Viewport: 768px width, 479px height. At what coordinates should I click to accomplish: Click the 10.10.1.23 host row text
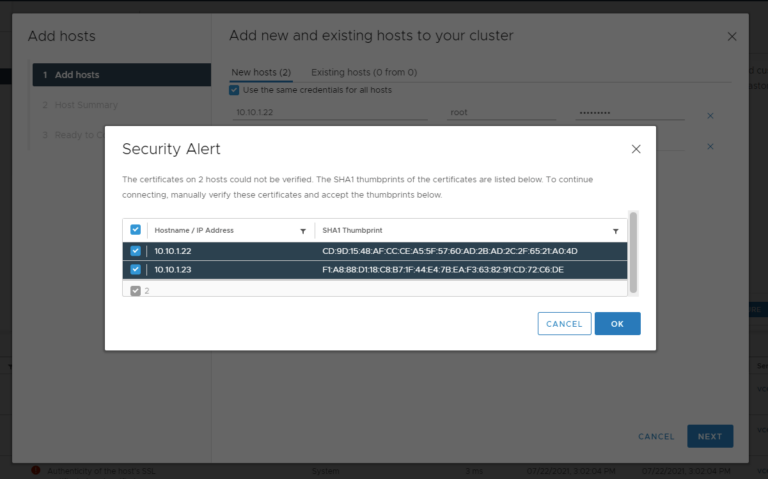173,269
